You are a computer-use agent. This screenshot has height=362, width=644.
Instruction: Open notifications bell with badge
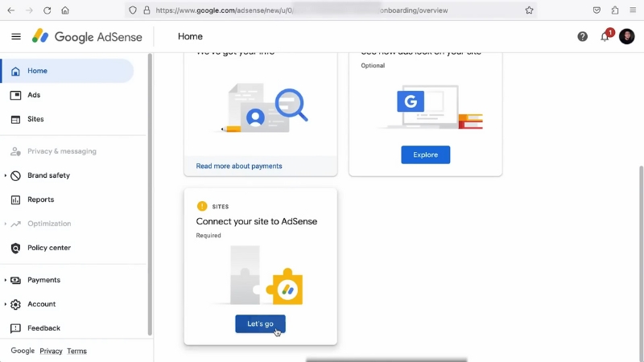pos(605,36)
